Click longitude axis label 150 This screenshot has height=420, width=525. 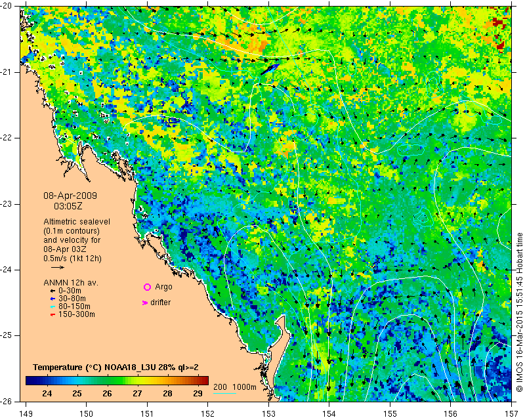pos(86,414)
